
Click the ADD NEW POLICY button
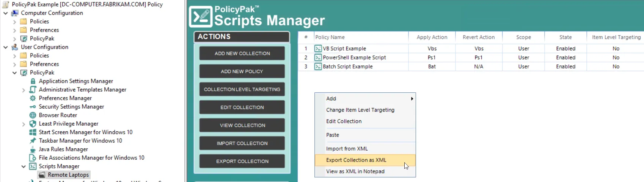coord(242,71)
